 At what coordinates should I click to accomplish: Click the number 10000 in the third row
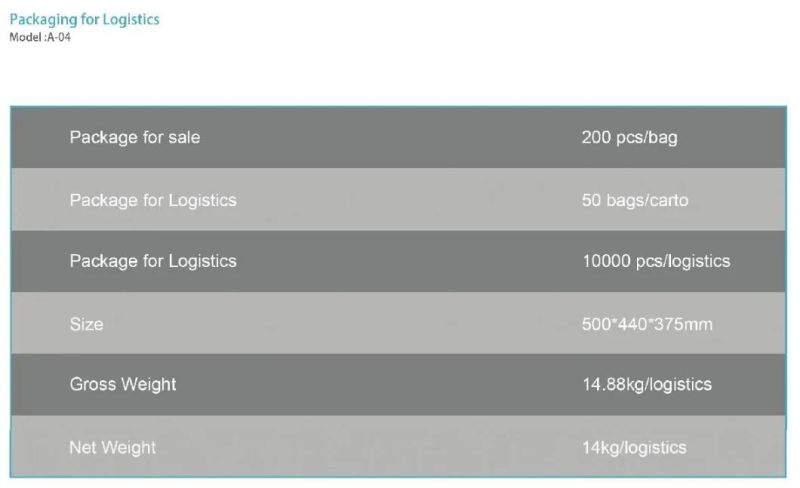click(x=606, y=261)
